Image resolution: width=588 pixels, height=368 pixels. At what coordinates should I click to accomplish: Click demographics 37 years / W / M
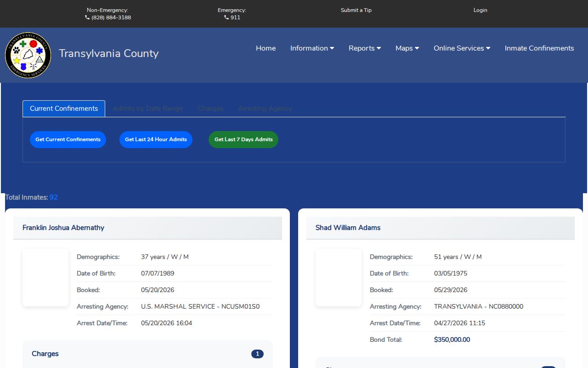pyautogui.click(x=165, y=257)
